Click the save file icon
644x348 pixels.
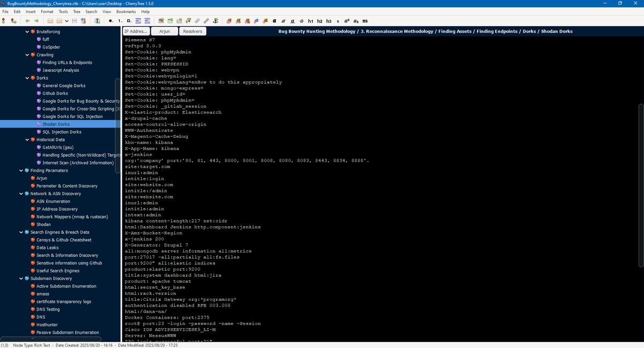click(75, 21)
